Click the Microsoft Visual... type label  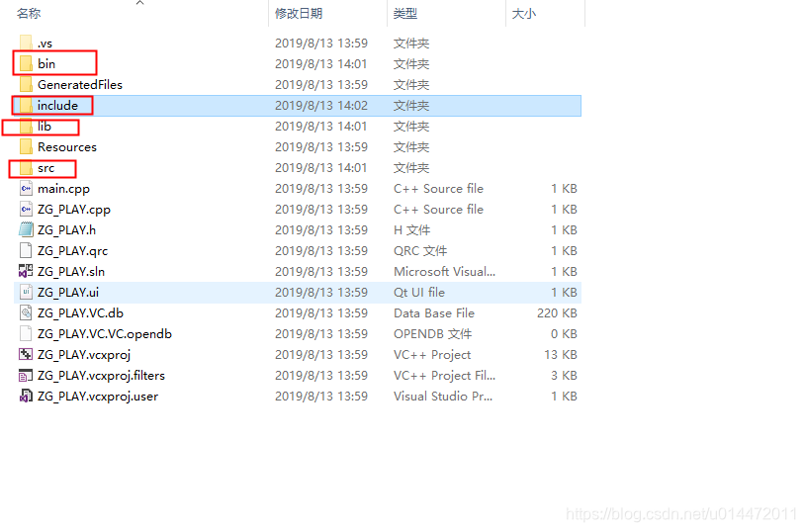pyautogui.click(x=445, y=272)
